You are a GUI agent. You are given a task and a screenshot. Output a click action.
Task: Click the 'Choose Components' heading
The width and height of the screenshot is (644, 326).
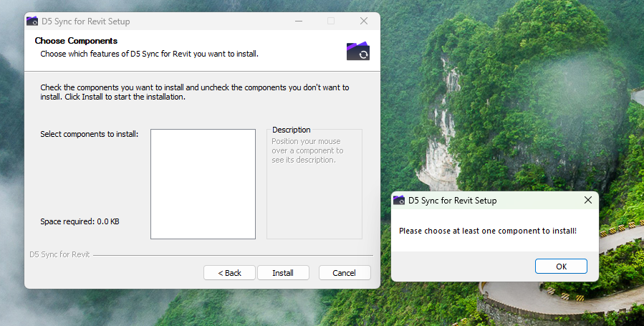click(76, 41)
